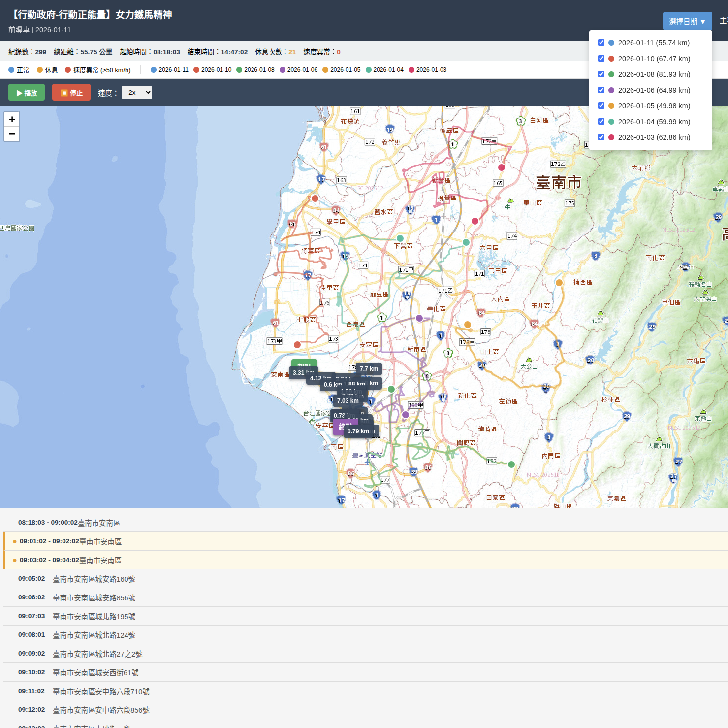728x728 pixels.
Task: Uncheck the 2026-01-11 (55.74 km) route
Action: 601,43
